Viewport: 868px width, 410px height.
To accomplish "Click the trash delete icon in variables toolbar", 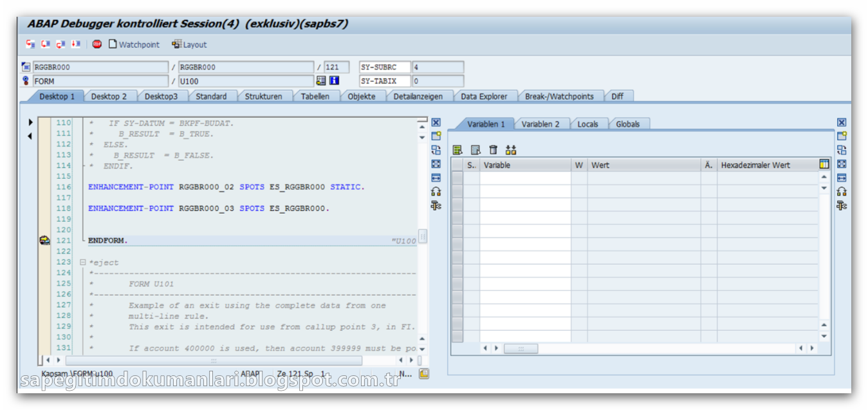I will (x=493, y=150).
